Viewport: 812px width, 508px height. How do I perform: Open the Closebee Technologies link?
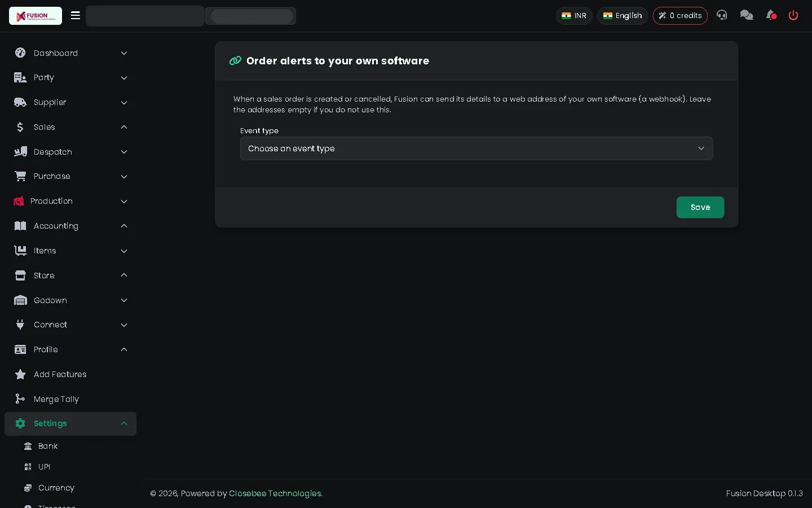click(x=276, y=493)
